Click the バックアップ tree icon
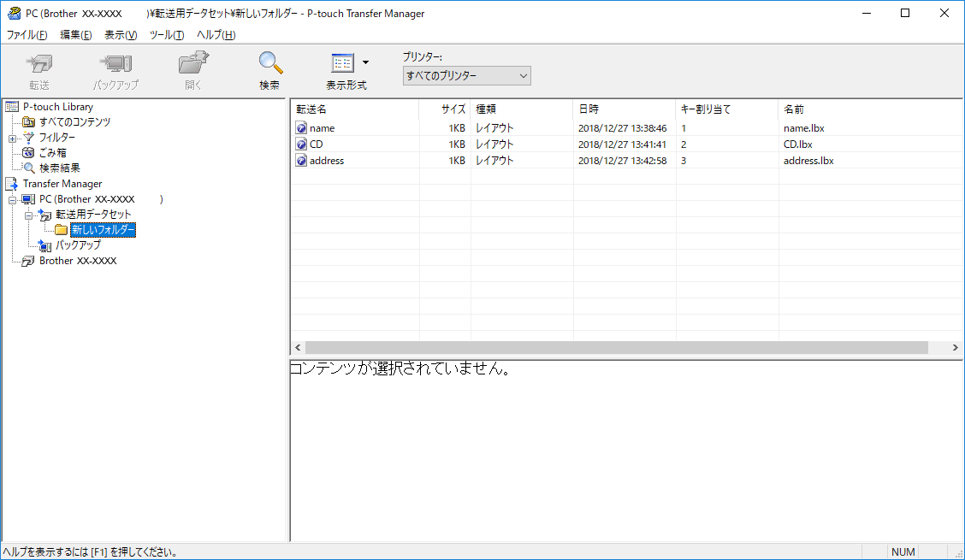This screenshot has width=965, height=560. coord(45,245)
